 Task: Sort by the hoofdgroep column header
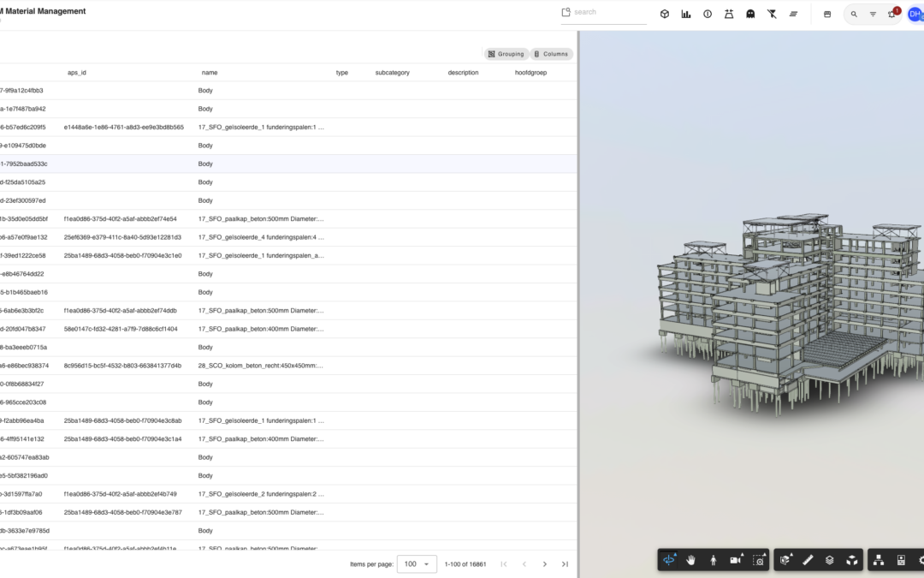click(531, 73)
